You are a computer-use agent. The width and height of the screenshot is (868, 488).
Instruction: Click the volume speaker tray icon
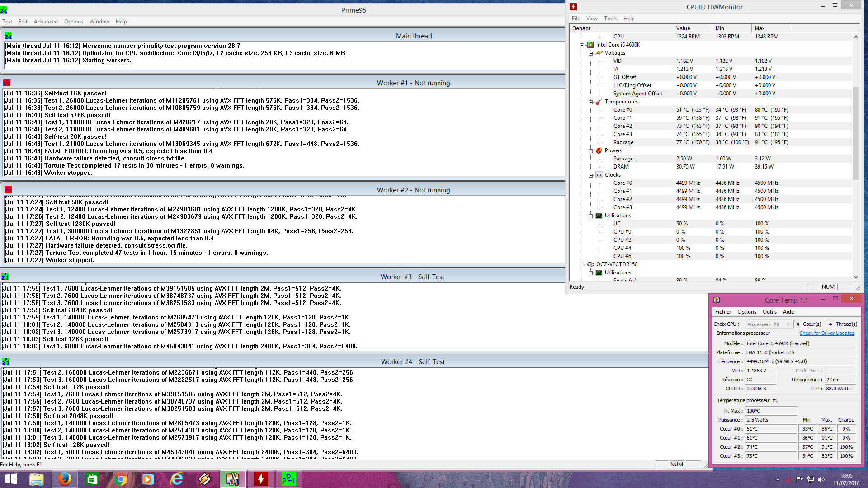click(821, 479)
